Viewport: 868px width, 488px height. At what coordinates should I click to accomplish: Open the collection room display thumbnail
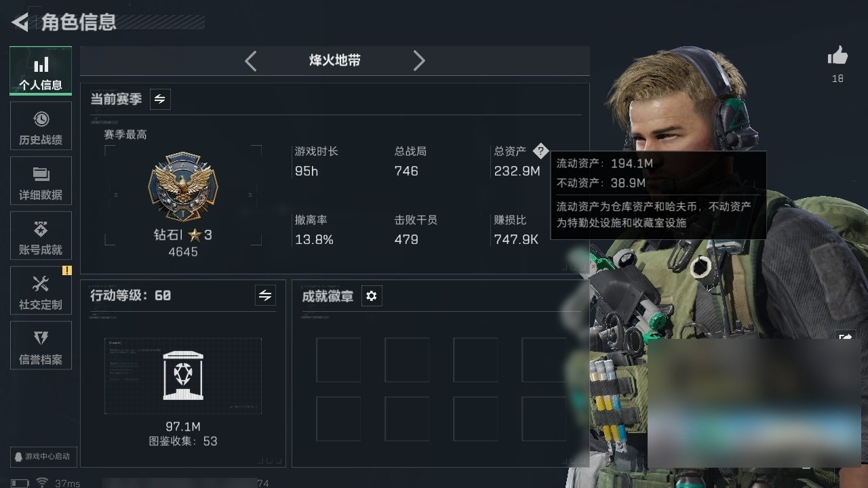pos(183,375)
